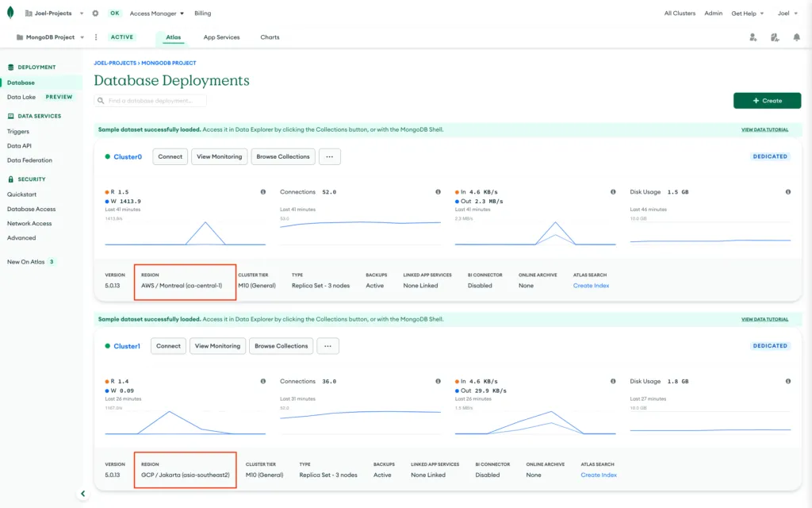The image size is (812, 508).
Task: Open organization settings via the gear icon
Action: (96, 13)
